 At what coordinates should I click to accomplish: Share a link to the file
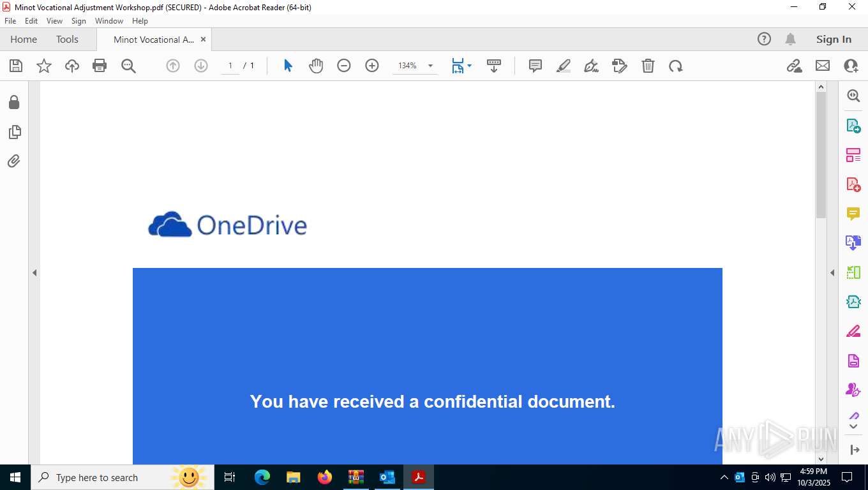click(x=795, y=66)
